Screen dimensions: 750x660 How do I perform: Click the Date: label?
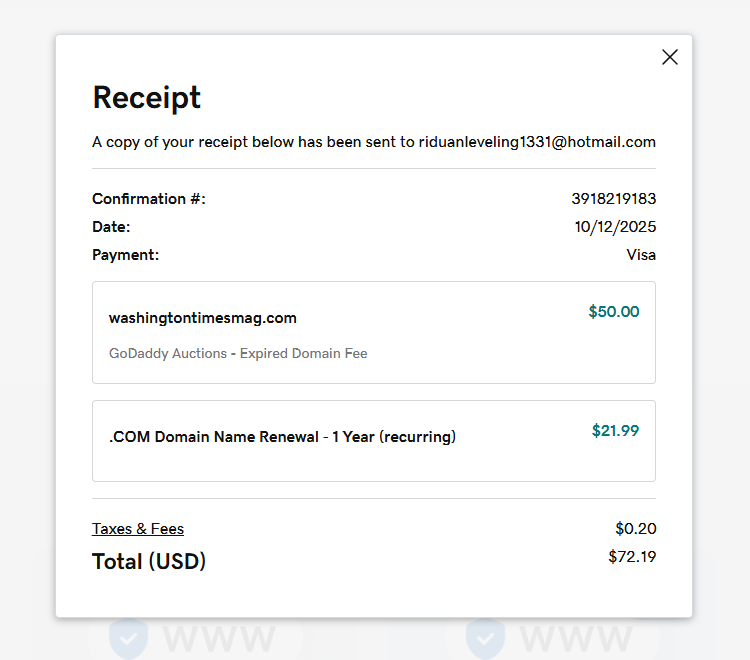pos(111,227)
